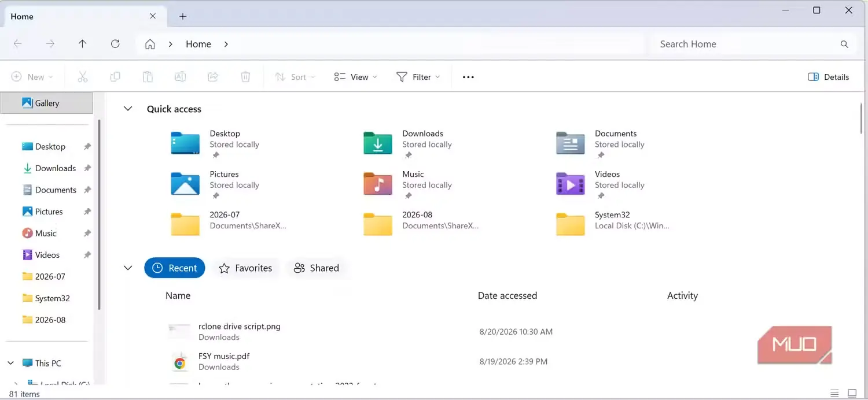Image resolution: width=868 pixels, height=400 pixels.
Task: Click the Copy icon in toolbar
Action: (115, 77)
